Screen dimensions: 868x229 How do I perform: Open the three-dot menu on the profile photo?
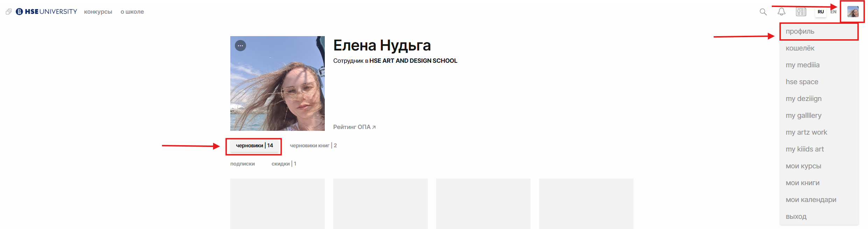240,46
